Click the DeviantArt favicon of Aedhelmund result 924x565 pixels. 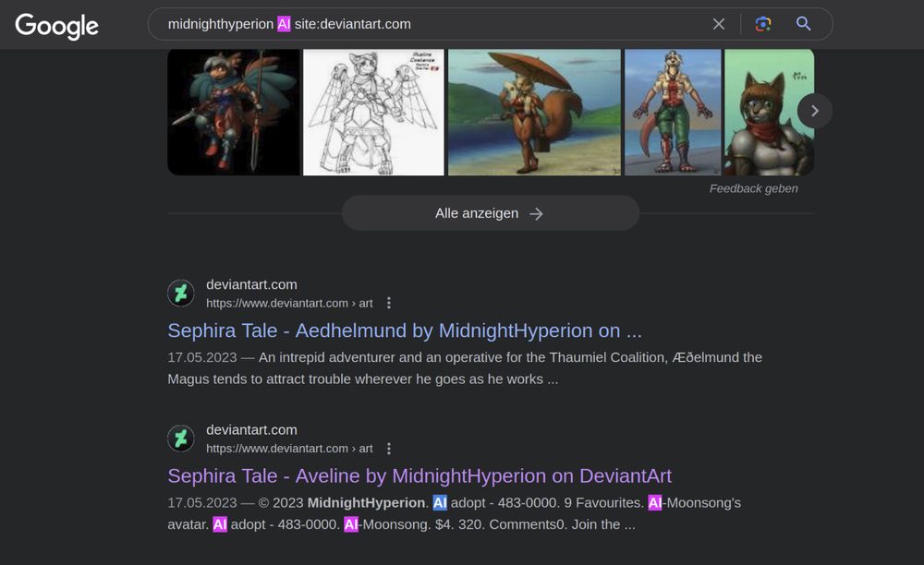(181, 293)
